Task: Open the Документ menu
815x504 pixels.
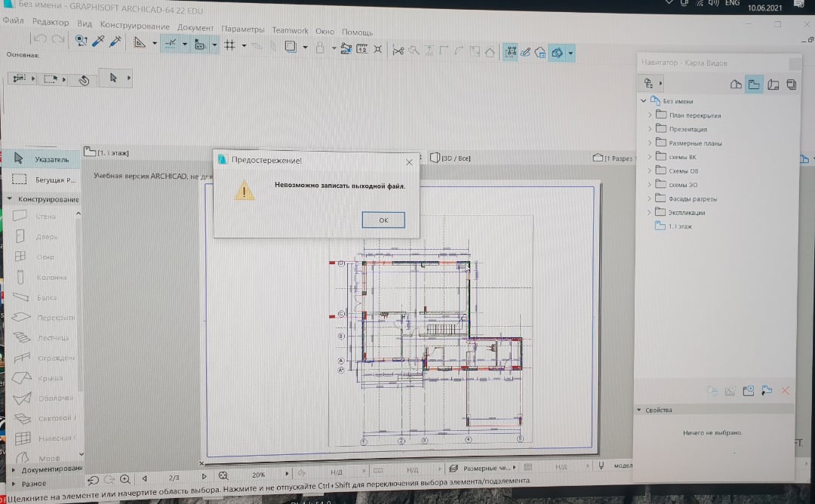Action: (195, 27)
